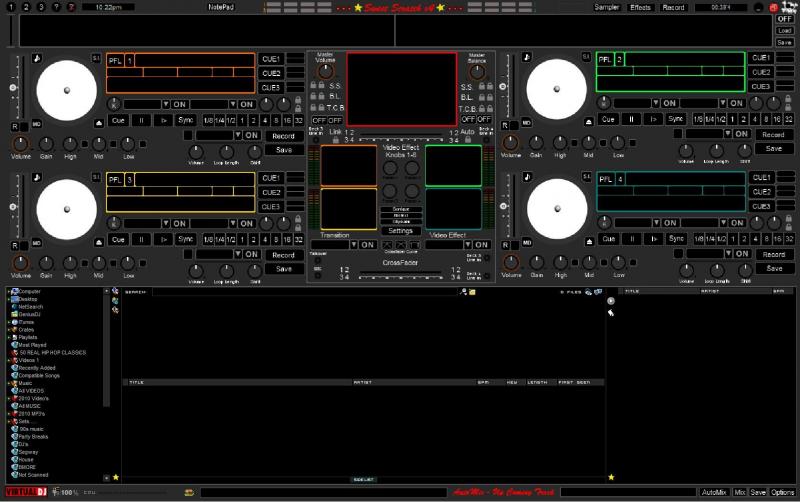
Task: Click the music note icon on deck 4
Action: coord(527,177)
